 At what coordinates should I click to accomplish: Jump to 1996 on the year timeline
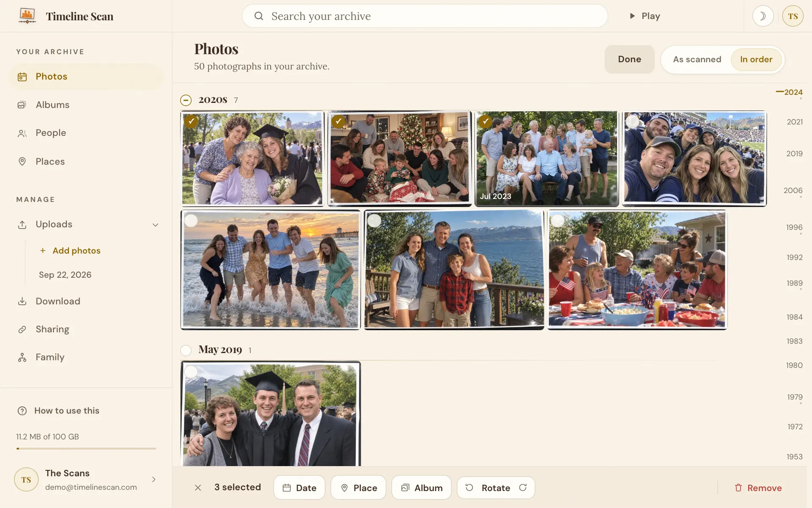[x=794, y=227]
